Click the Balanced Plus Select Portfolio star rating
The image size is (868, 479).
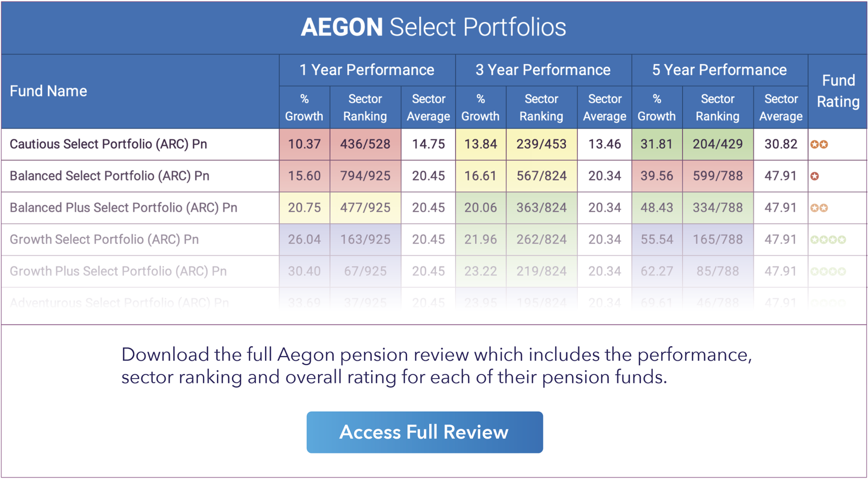pos(819,208)
